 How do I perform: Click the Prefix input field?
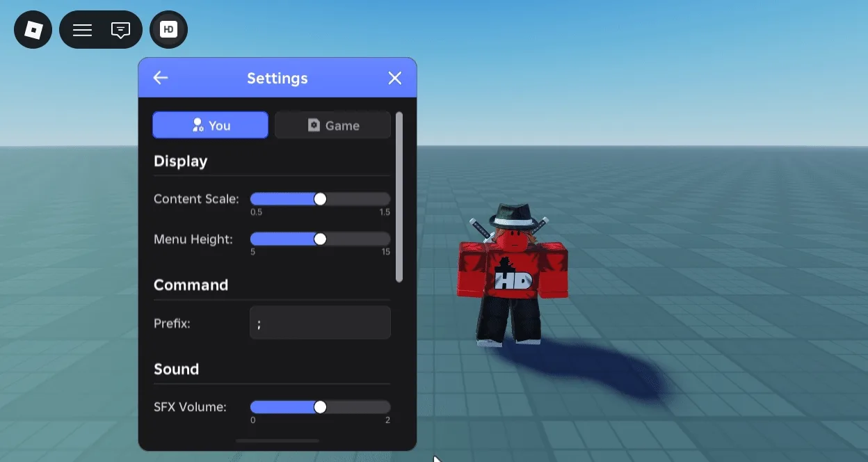tap(320, 323)
